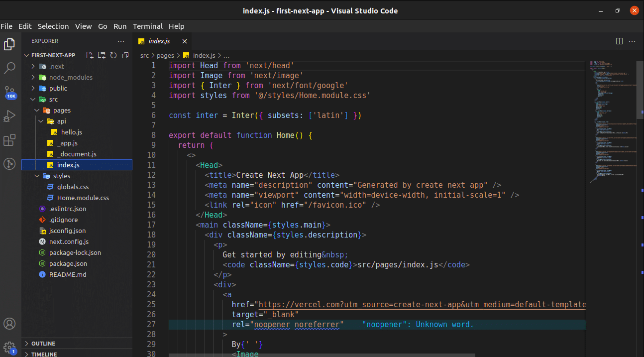Select the Run and Debug icon
The image size is (644, 357).
click(9, 116)
